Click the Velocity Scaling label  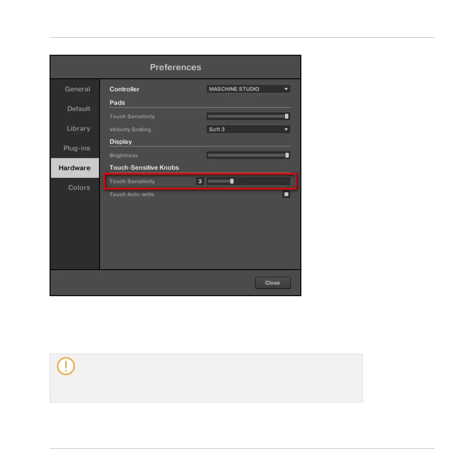(130, 129)
